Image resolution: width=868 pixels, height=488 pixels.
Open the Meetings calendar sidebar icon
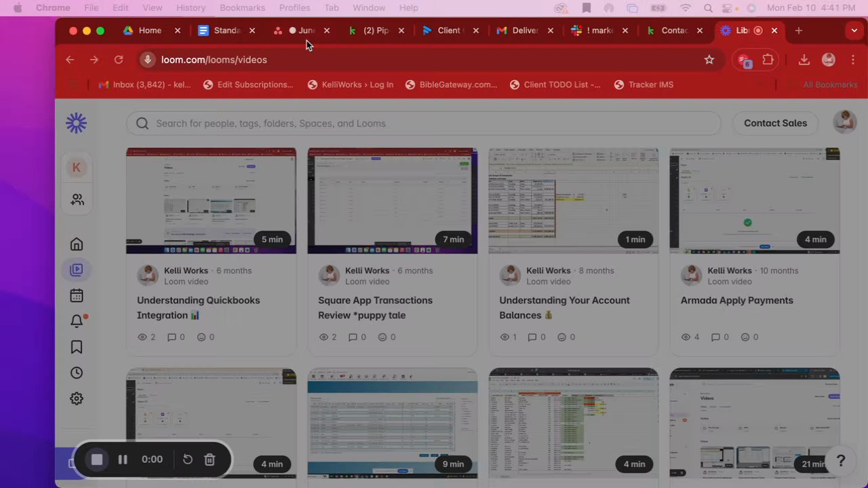click(77, 296)
